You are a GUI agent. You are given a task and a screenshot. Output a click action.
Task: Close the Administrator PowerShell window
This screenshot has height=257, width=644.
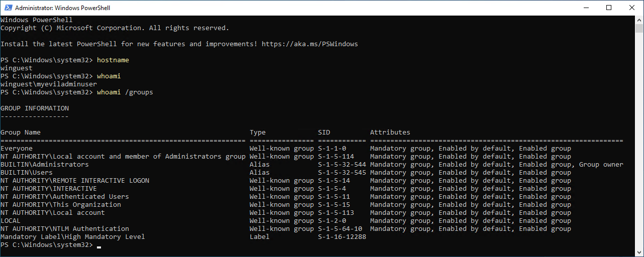[x=632, y=8]
